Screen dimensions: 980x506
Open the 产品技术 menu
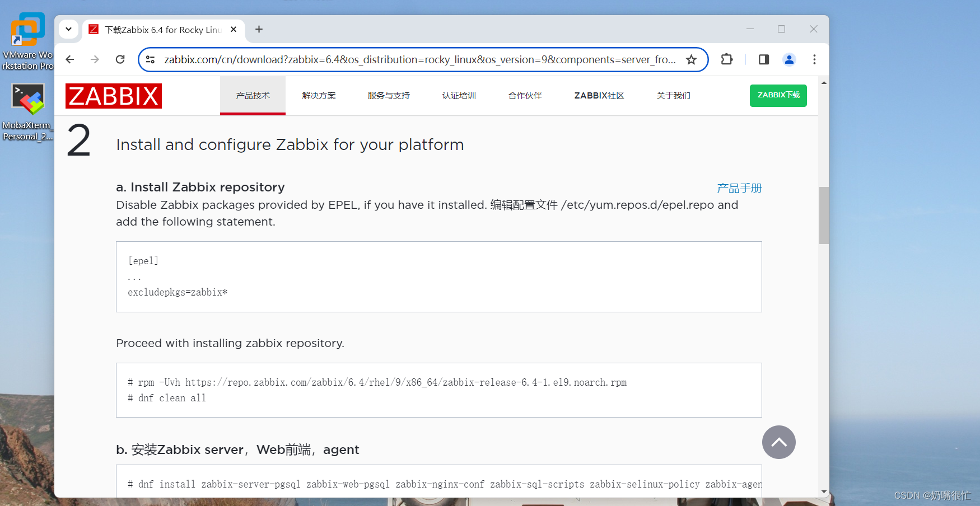(x=253, y=96)
